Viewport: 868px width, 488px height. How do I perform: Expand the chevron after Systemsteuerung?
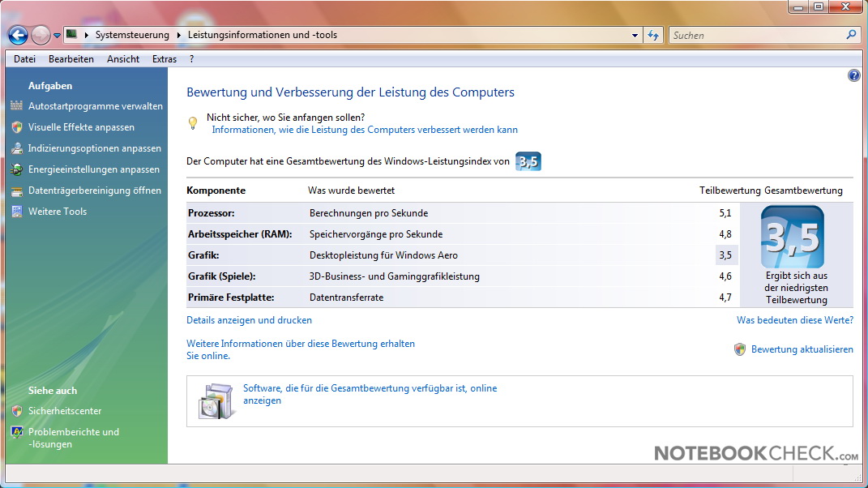(x=179, y=35)
